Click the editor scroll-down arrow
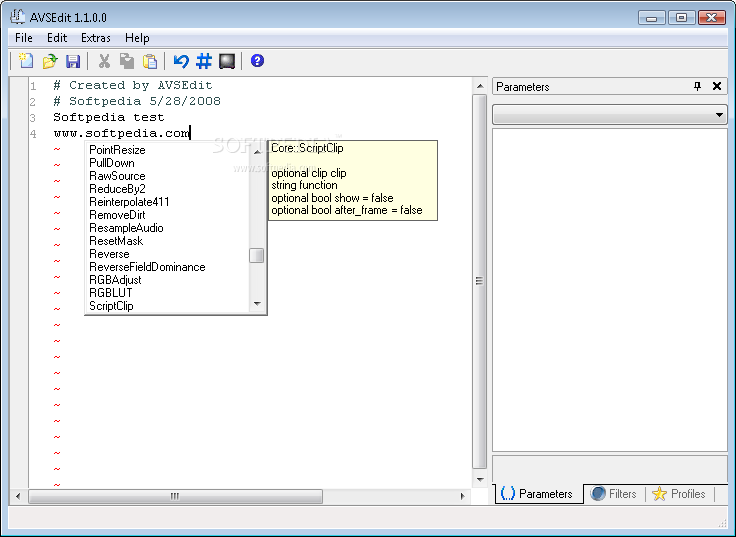Screen dimensions: 736x537 480,479
